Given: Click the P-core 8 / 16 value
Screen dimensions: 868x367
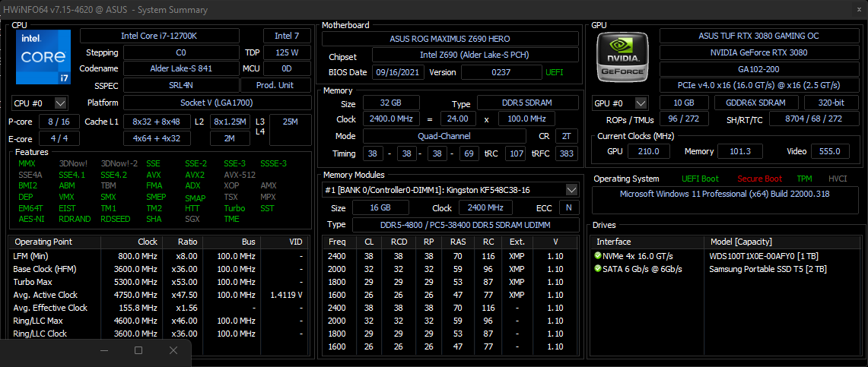Looking at the screenshot, I should 59,122.
